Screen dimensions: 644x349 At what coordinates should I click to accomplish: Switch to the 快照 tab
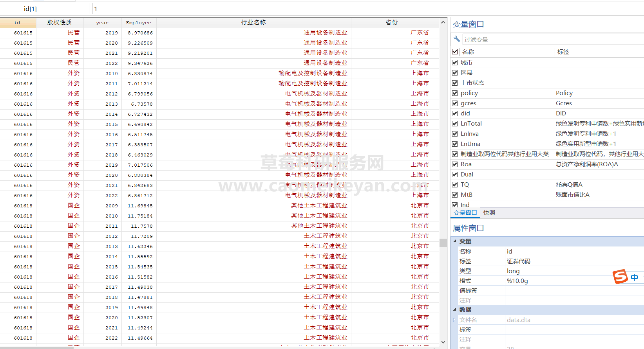(x=489, y=213)
